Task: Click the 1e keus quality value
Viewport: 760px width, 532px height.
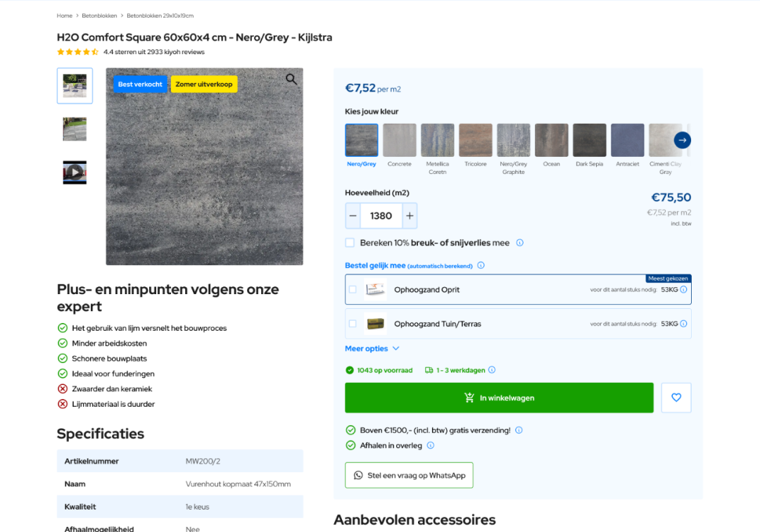Action: click(x=197, y=507)
